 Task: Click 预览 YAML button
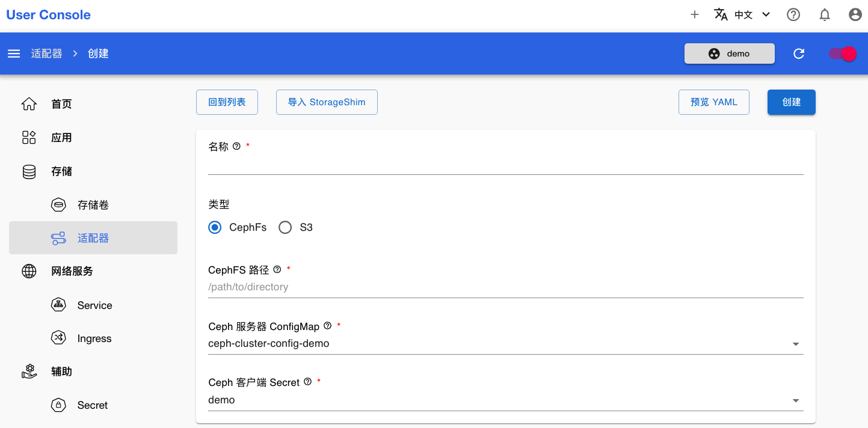point(714,102)
